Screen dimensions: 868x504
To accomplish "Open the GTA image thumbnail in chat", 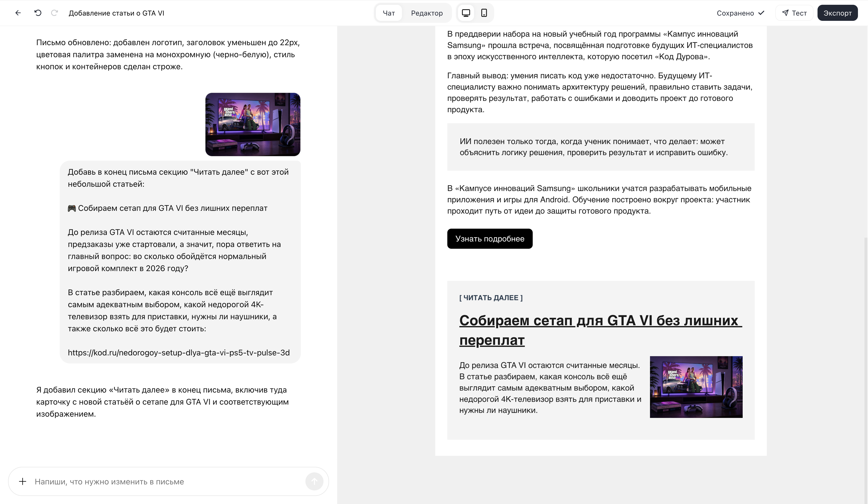I will pyautogui.click(x=253, y=124).
